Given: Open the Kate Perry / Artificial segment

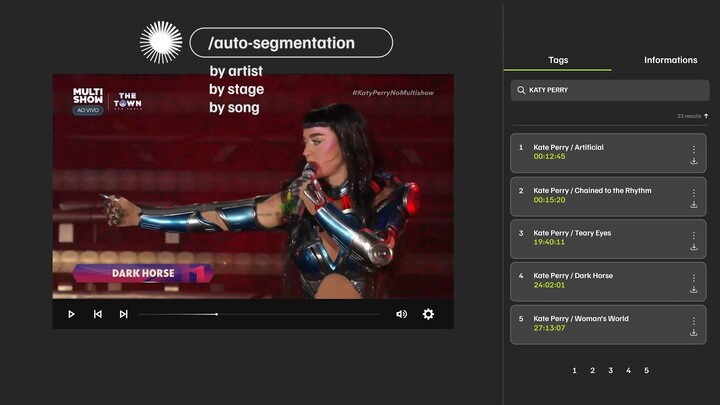Looking at the screenshot, I should click(608, 153).
